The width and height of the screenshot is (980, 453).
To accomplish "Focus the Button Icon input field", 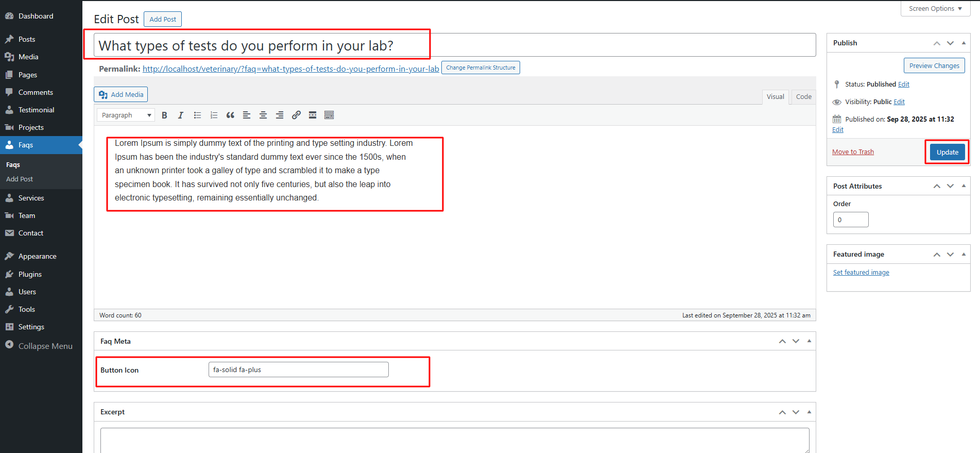I will 299,370.
